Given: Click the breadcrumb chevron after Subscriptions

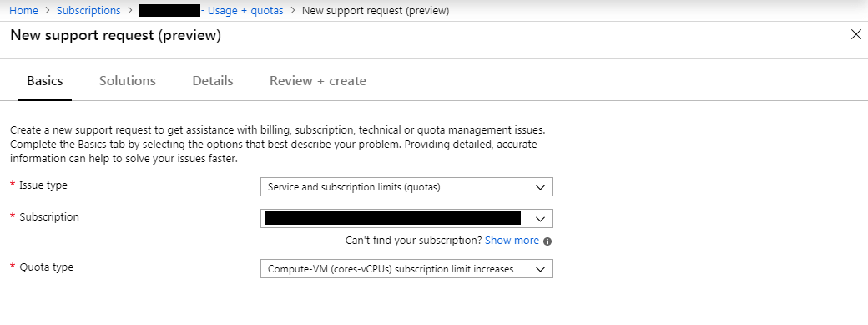Looking at the screenshot, I should point(129,11).
